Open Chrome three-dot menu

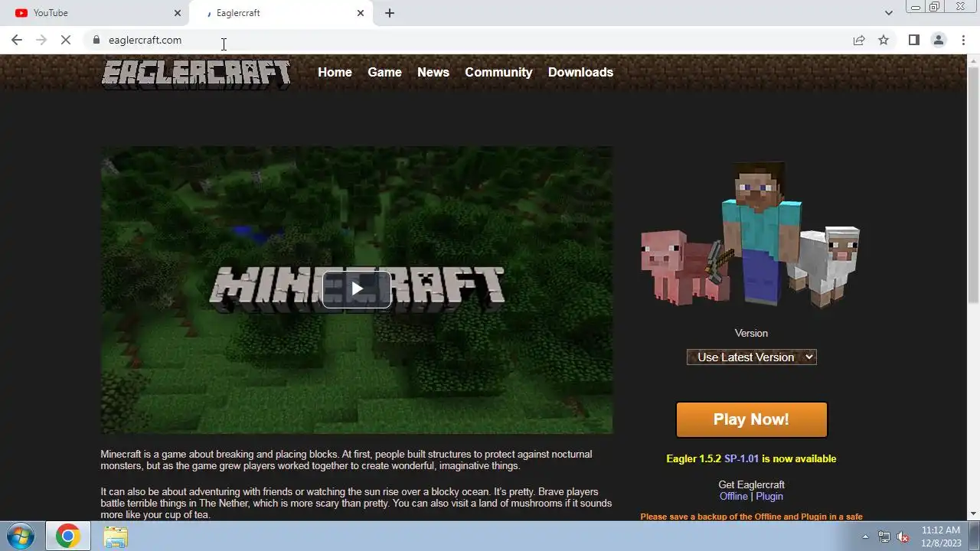pyautogui.click(x=963, y=40)
